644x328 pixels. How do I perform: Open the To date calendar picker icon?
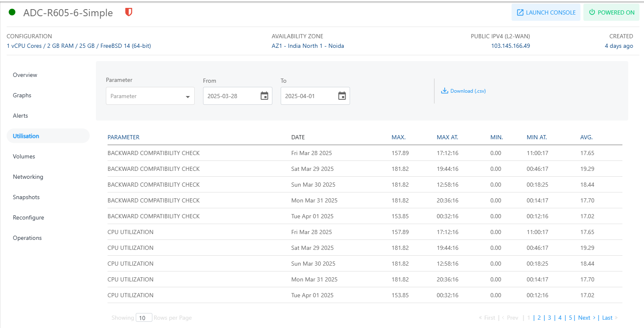click(342, 96)
